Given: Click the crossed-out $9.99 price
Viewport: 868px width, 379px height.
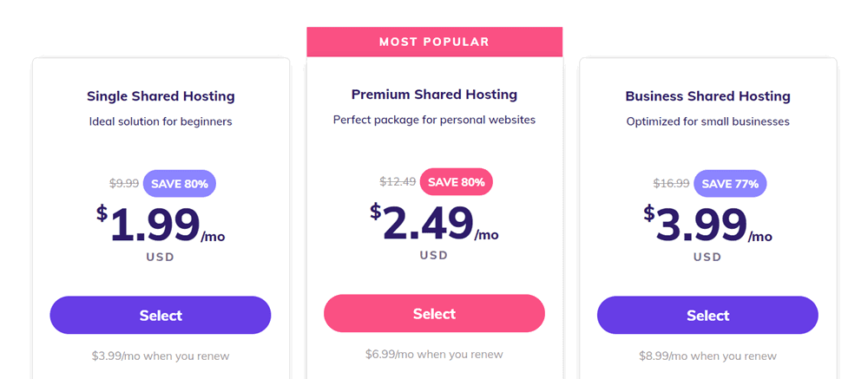Looking at the screenshot, I should [x=124, y=184].
